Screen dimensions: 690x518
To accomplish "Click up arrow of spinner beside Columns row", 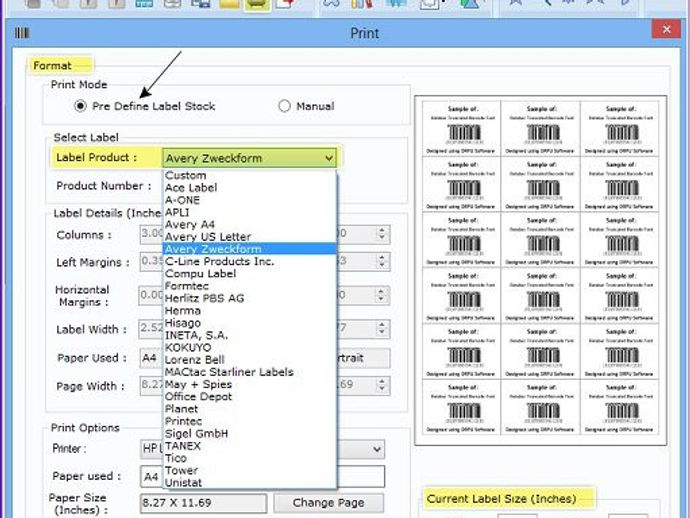I will 382,230.
